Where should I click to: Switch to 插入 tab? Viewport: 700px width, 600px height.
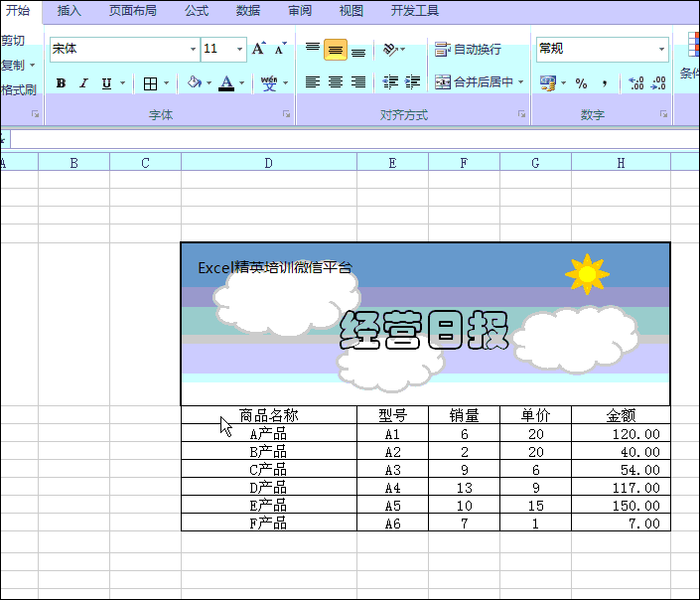[x=69, y=11]
